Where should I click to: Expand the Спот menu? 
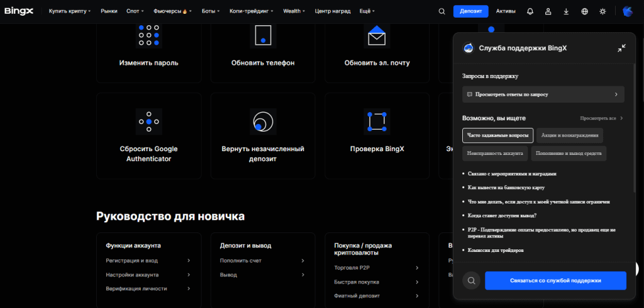tap(135, 11)
